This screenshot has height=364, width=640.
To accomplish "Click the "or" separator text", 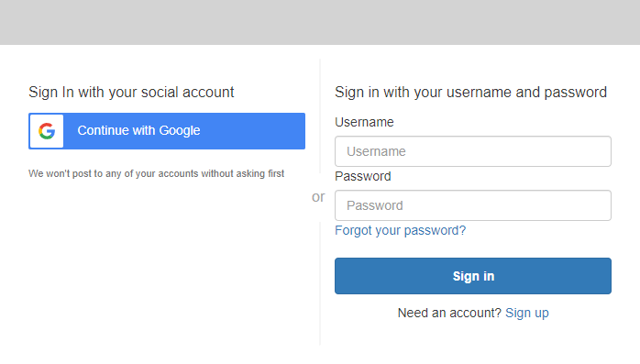I will [x=318, y=197].
